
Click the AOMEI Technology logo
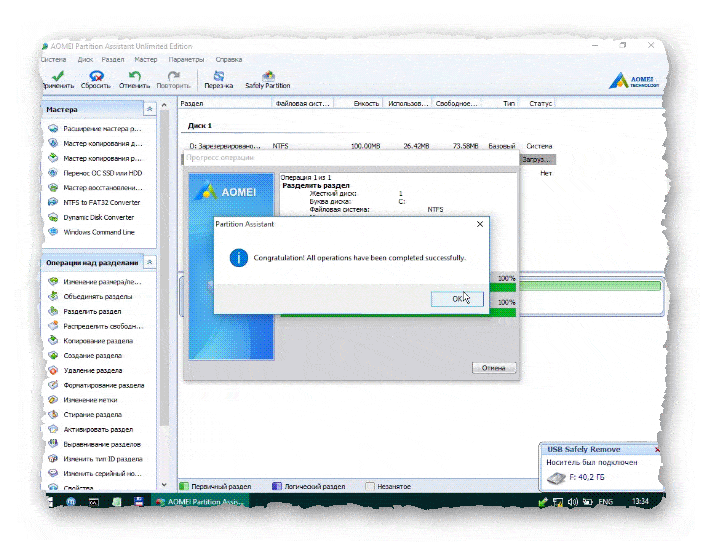click(634, 80)
